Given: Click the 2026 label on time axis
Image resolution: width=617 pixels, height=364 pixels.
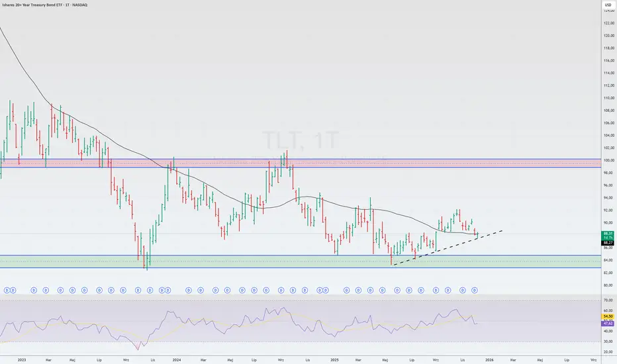Looking at the screenshot, I should [489, 359].
